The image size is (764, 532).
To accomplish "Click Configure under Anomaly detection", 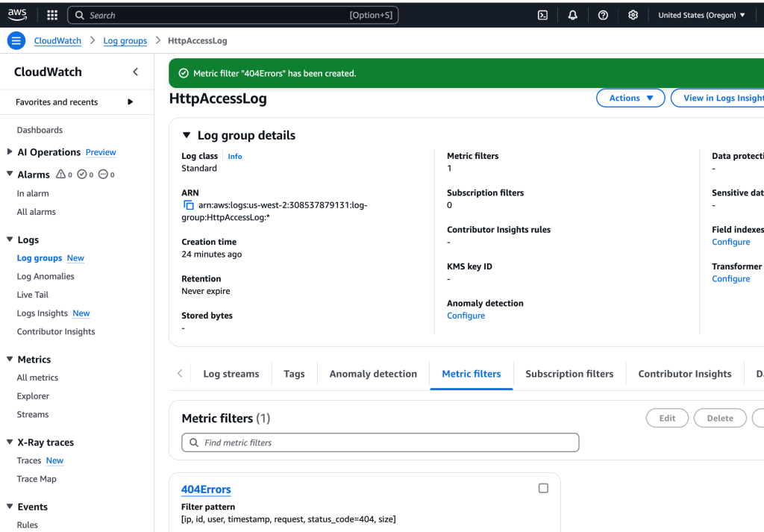I will [466, 316].
